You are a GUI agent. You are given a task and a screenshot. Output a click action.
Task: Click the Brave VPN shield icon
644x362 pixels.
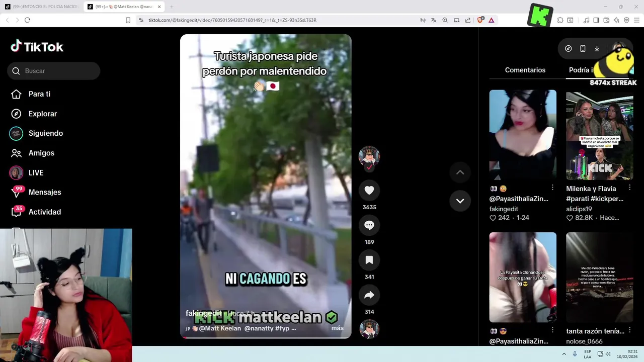(626, 20)
